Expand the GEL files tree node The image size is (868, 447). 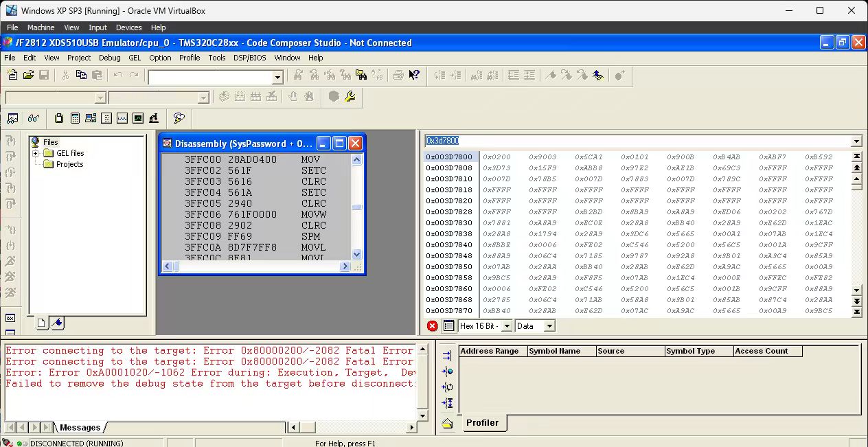coord(36,153)
